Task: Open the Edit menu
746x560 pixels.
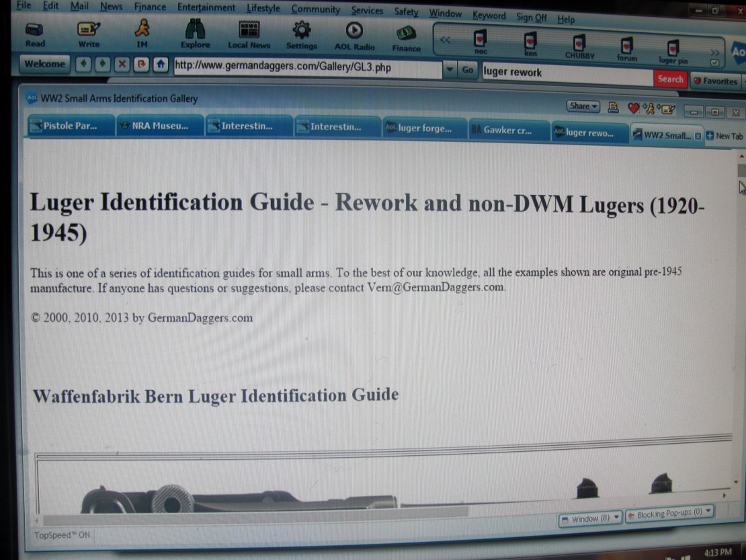Action: [x=50, y=5]
